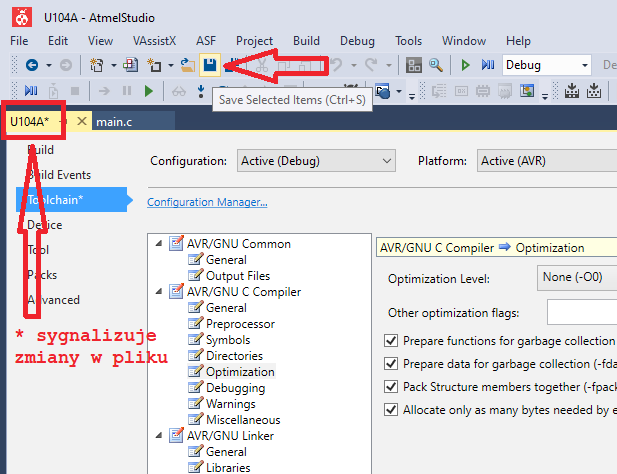Click the Find in Files binoculars icon
The height and width of the screenshot is (474, 617).
coord(436,65)
